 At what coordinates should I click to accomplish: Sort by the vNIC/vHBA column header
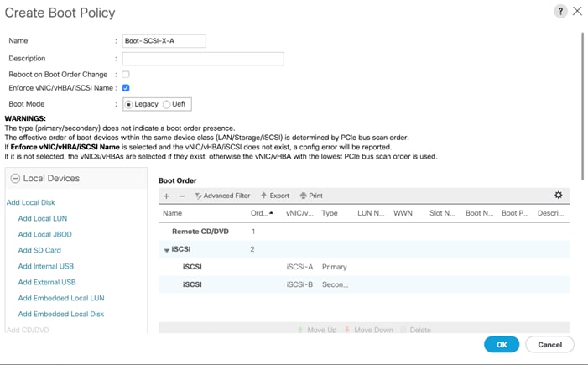299,213
